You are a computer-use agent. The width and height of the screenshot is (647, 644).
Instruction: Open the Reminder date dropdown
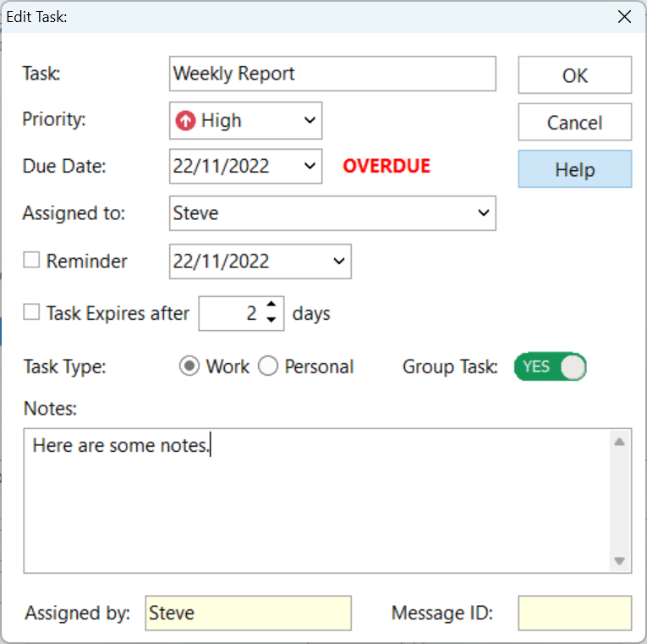[x=339, y=261]
